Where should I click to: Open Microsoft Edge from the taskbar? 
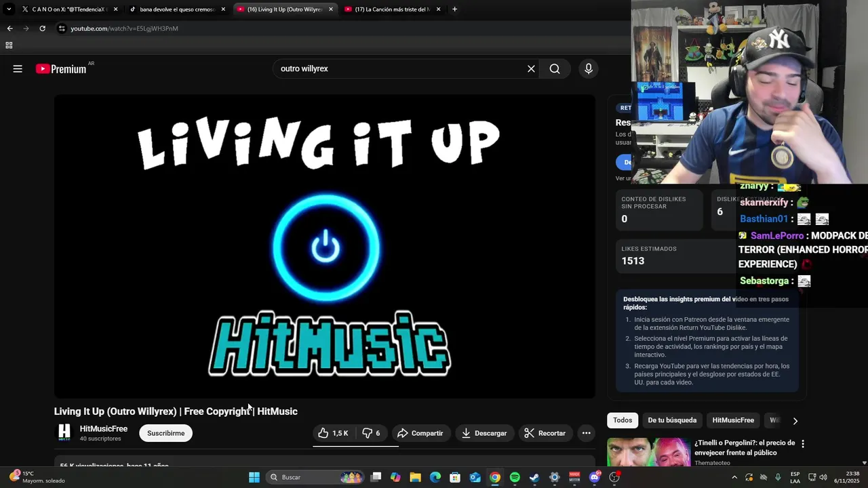coord(435,477)
